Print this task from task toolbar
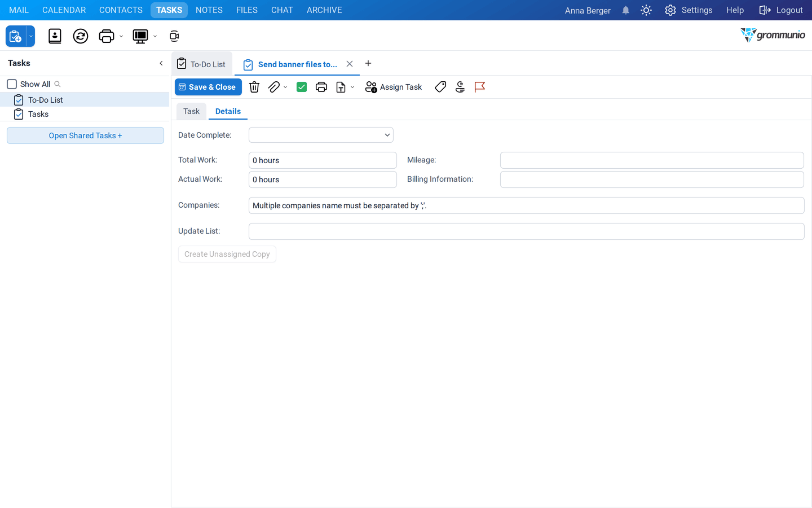 pyautogui.click(x=321, y=87)
